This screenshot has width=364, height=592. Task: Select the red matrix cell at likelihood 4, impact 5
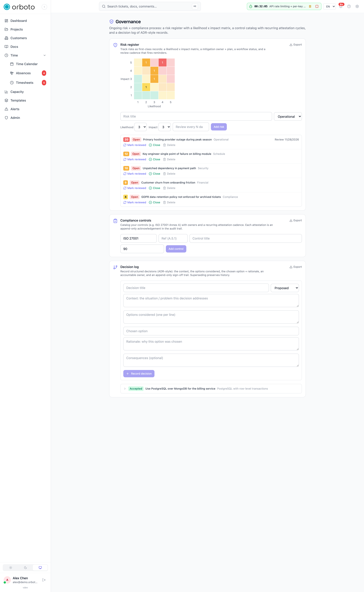click(x=163, y=63)
